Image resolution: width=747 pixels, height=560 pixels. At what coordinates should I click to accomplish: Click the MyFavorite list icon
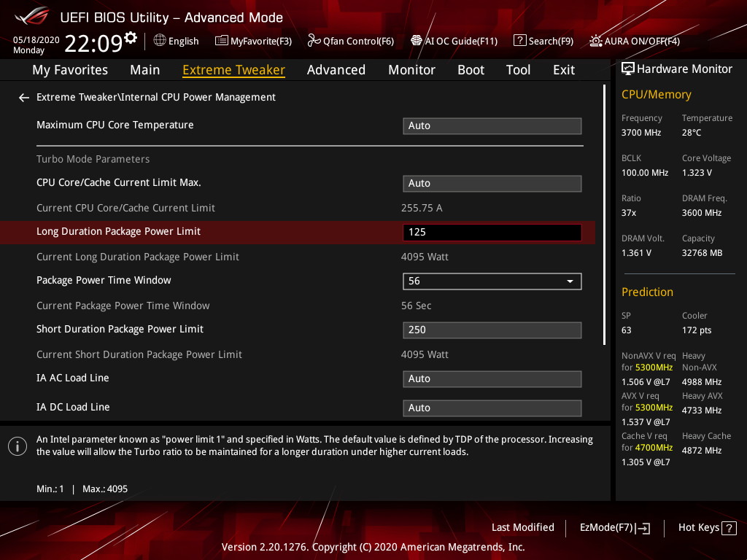(222, 41)
